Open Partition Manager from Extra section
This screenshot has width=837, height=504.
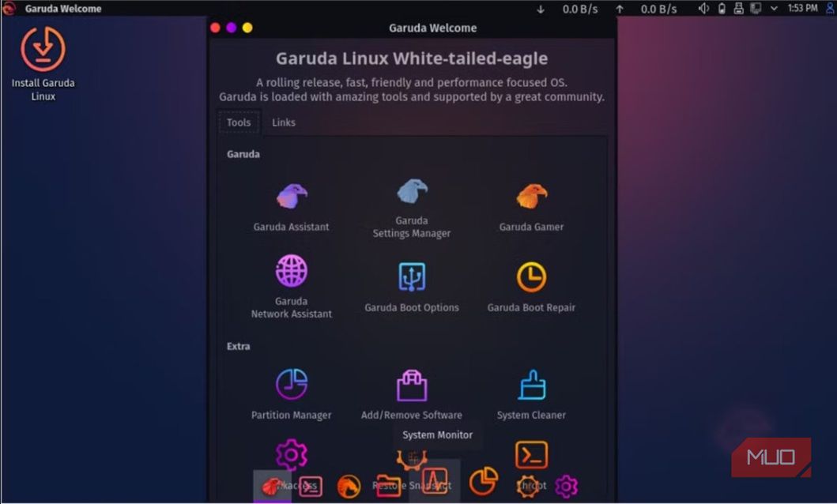(292, 394)
